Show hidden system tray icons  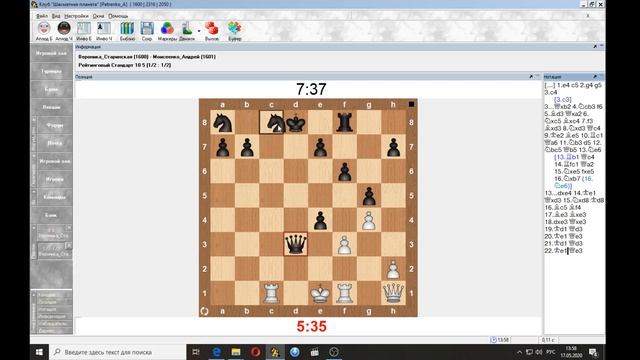[x=519, y=352]
